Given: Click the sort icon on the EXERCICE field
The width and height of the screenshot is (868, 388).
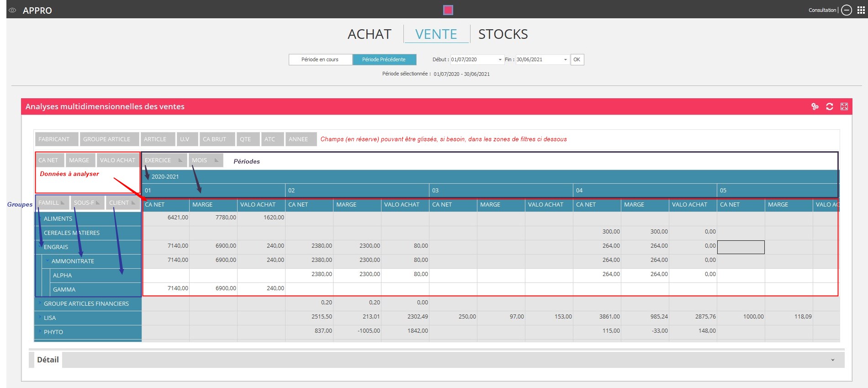Looking at the screenshot, I should click(180, 160).
